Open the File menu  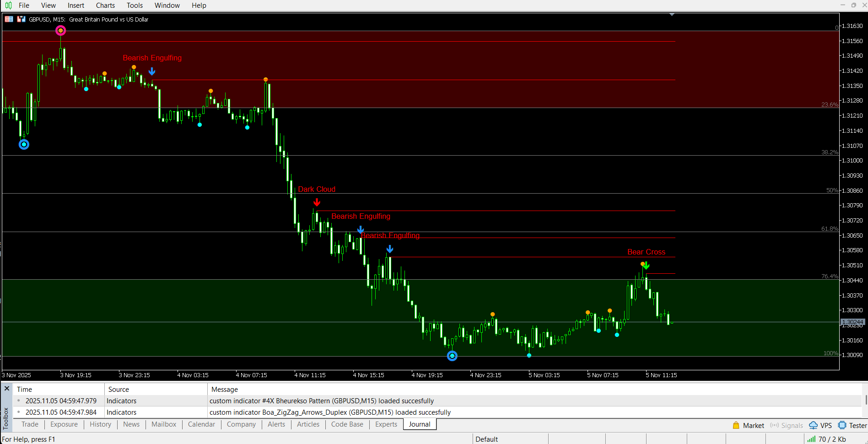[x=24, y=5]
